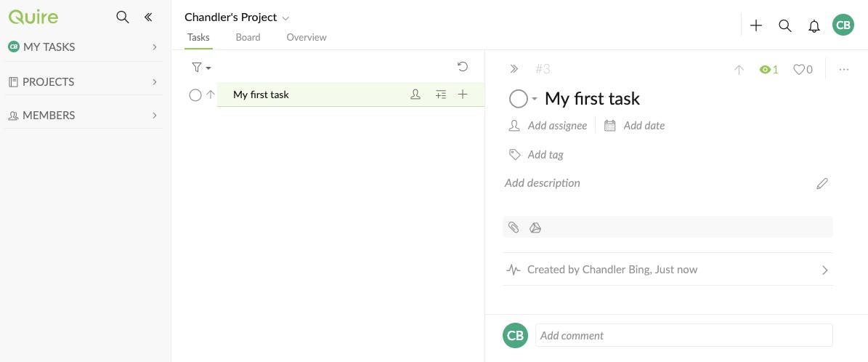
Task: Collapse the sidebar with double chevron
Action: pyautogui.click(x=148, y=17)
